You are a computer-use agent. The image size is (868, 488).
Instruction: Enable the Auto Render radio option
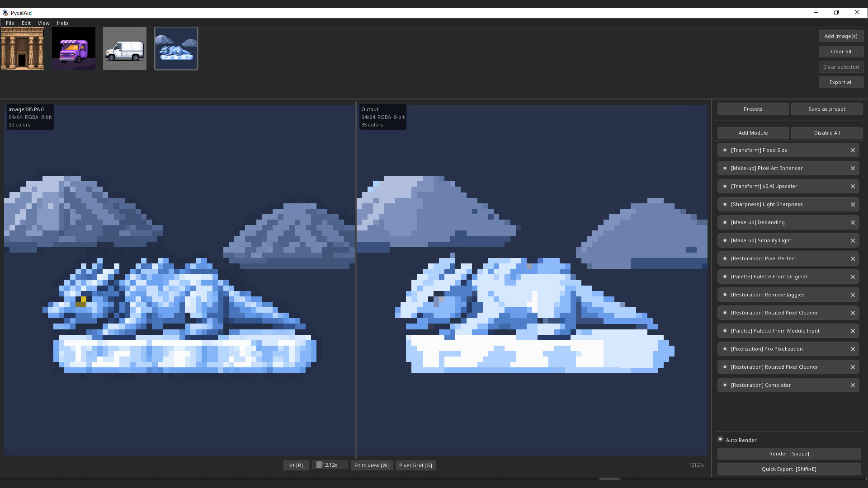tap(720, 439)
